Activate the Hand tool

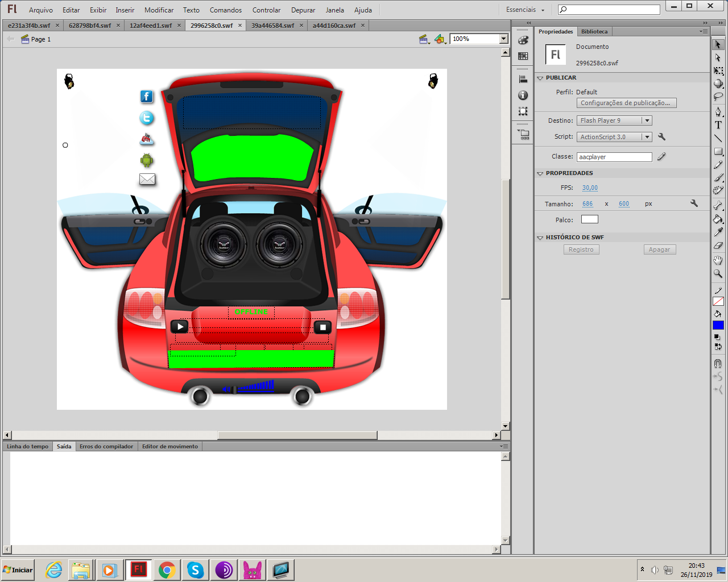point(718,260)
